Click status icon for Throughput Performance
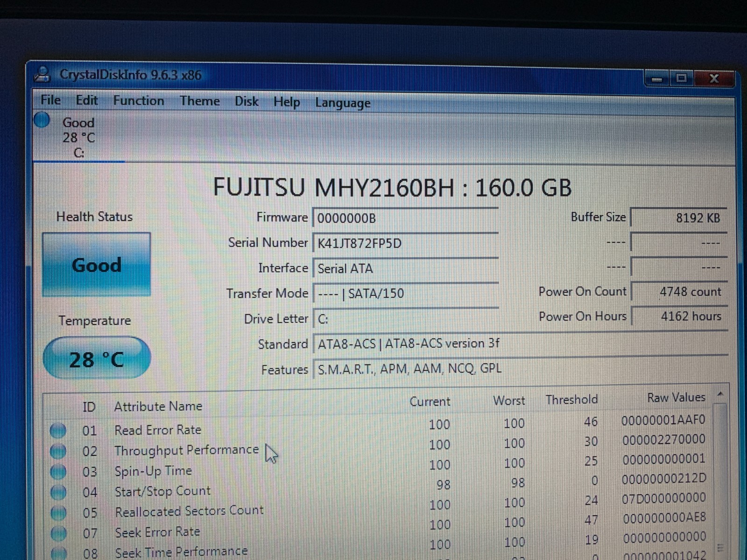The height and width of the screenshot is (560, 747). 58,451
